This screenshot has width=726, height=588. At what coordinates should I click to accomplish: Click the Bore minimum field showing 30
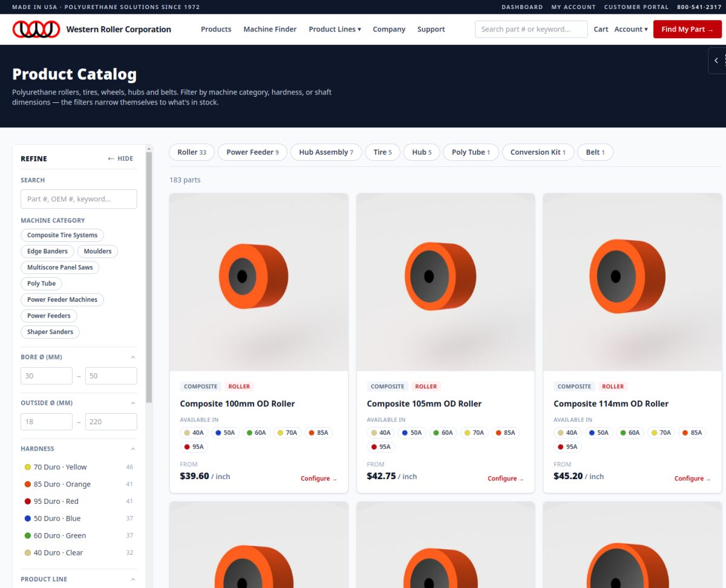coord(47,376)
